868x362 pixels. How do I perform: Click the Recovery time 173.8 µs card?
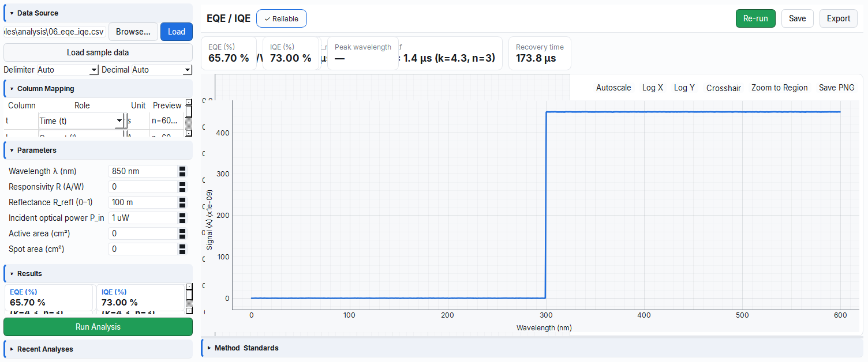(x=540, y=53)
